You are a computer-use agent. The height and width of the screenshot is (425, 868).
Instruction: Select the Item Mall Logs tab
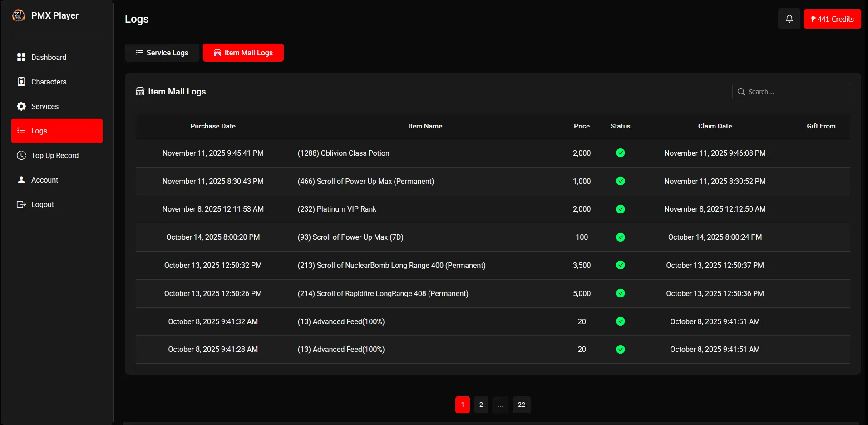[x=243, y=53]
